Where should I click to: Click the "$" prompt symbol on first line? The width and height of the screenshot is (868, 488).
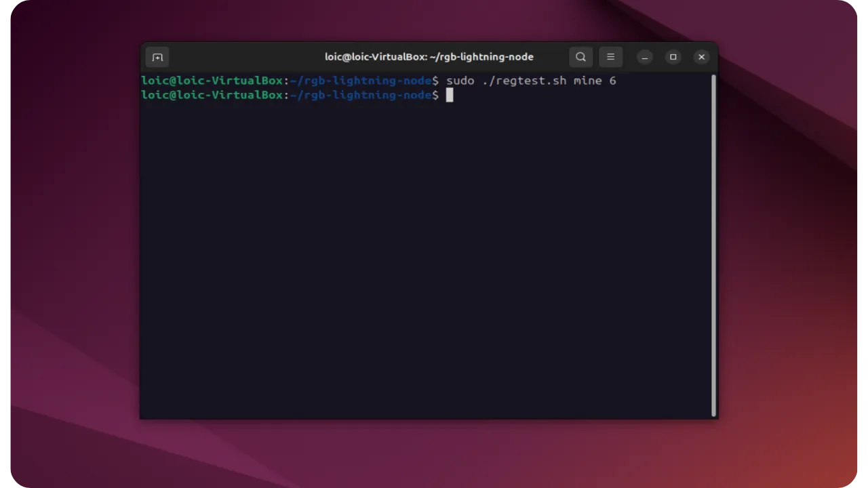435,81
